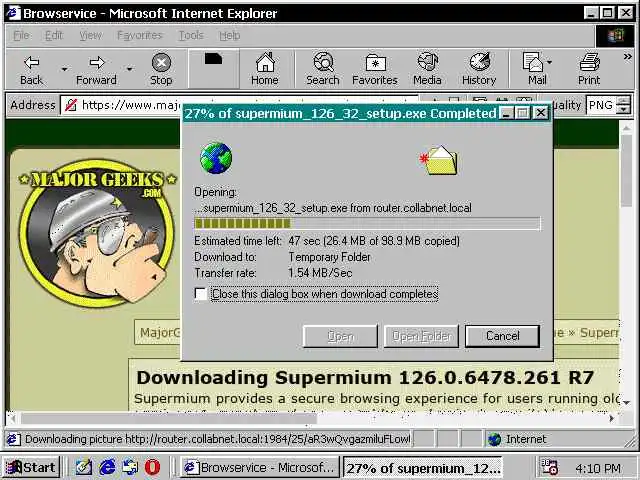
Task: Click the status bar page icon
Action: (13, 439)
